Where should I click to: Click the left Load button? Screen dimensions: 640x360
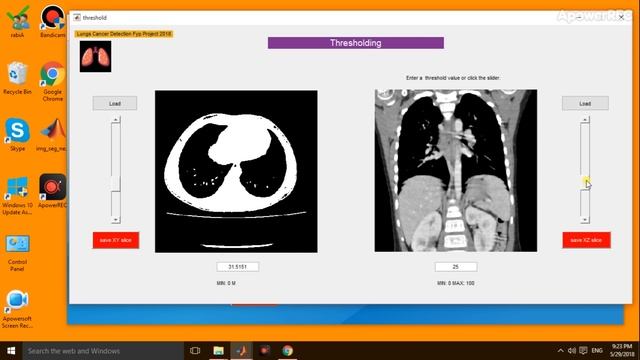click(x=115, y=103)
